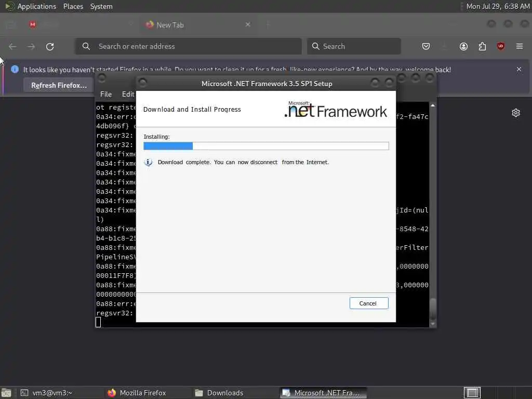
Task: Open New Tab page settings gear
Action: [516, 113]
